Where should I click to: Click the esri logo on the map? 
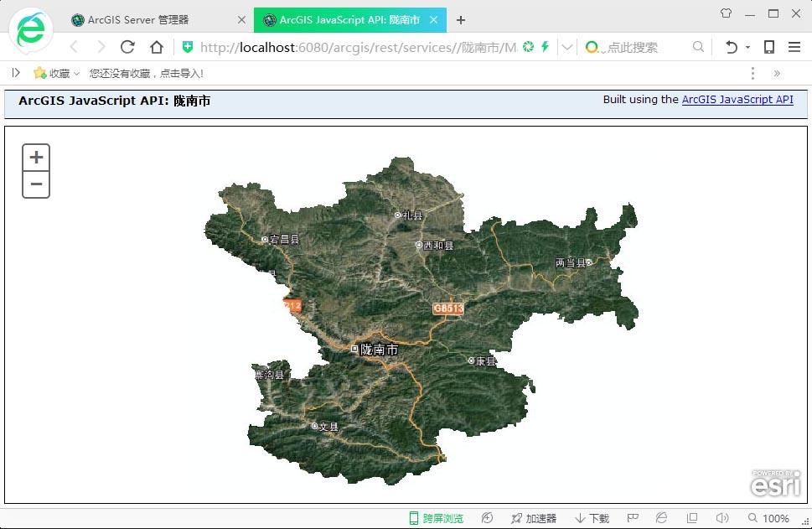(x=775, y=484)
